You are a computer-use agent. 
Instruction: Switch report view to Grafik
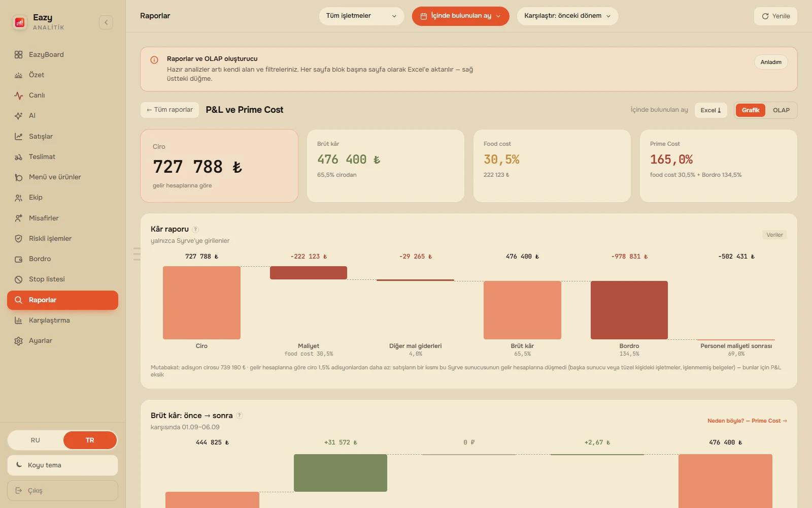(x=751, y=110)
